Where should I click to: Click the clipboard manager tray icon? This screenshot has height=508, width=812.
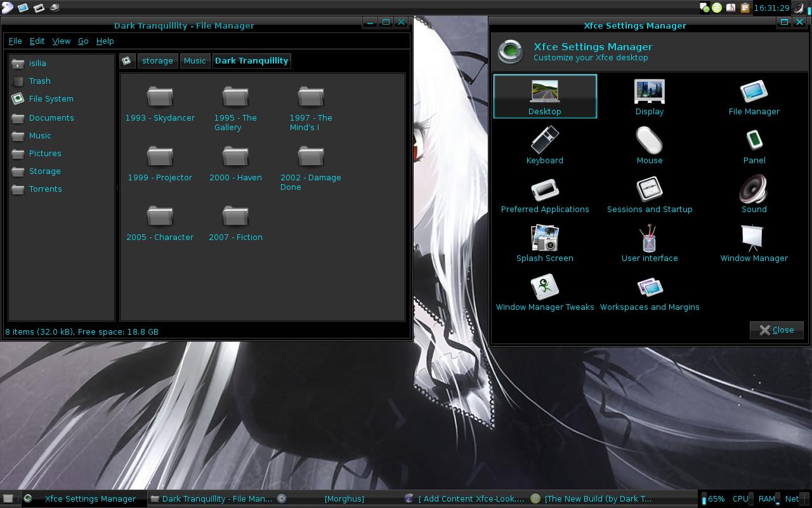(x=745, y=8)
